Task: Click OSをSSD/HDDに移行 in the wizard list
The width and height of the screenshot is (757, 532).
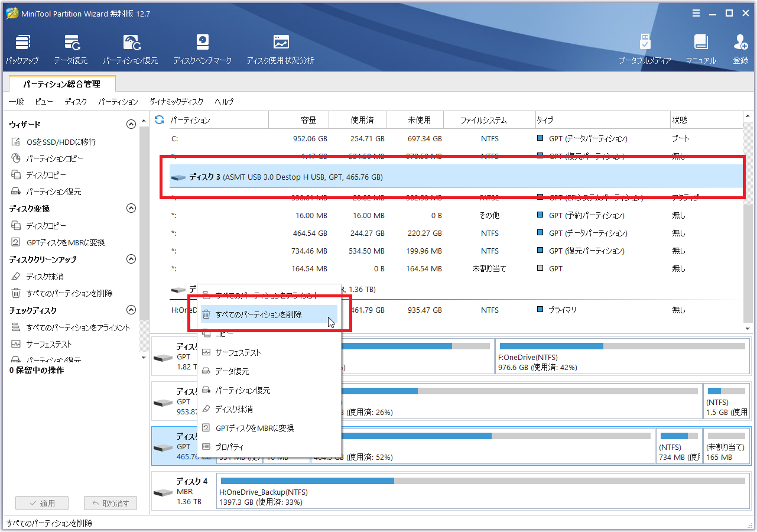Action: point(61,142)
